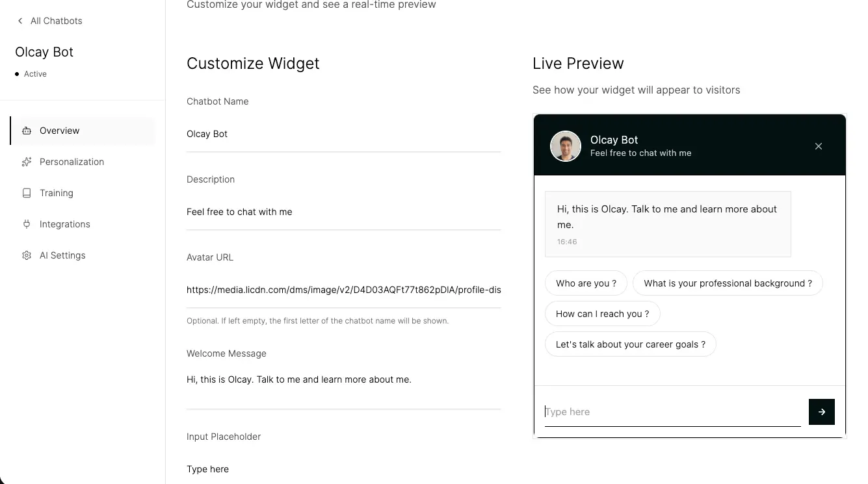Open the Integrations section
This screenshot has height=484, width=868.
point(65,224)
